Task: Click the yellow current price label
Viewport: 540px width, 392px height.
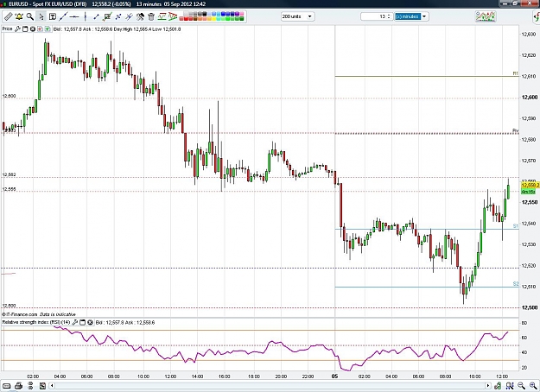Action: coord(530,185)
